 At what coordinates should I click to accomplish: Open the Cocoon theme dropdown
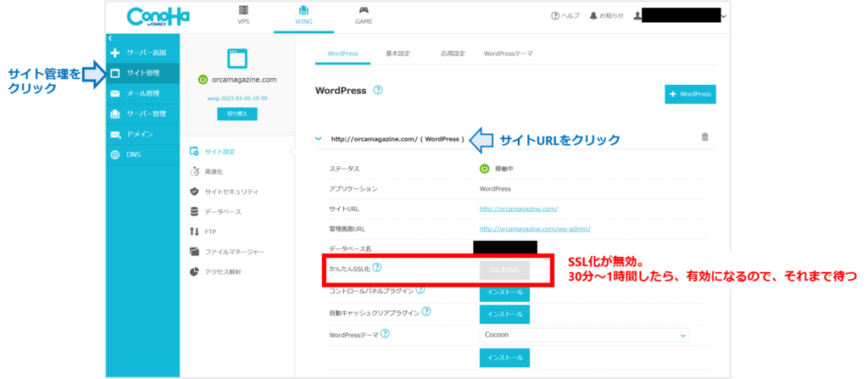[x=584, y=335]
